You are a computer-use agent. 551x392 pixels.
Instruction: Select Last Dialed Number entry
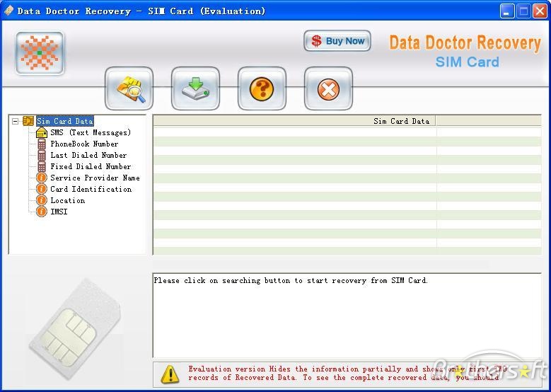[88, 155]
